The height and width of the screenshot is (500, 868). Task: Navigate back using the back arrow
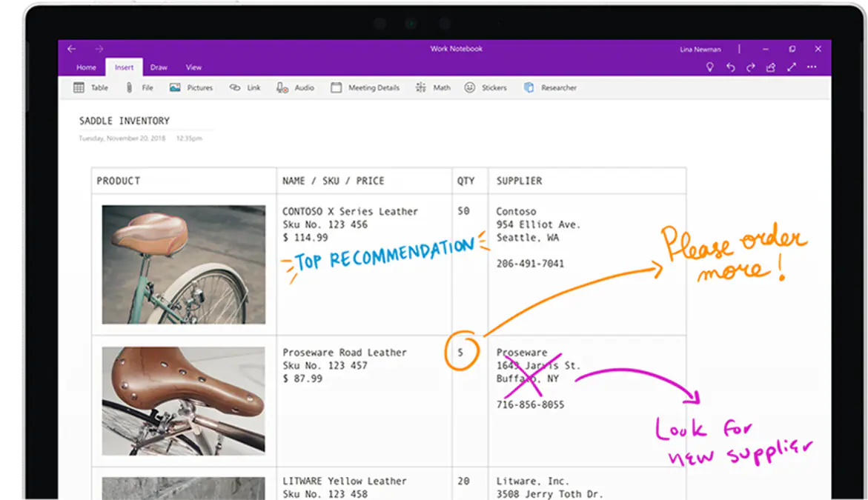70,48
